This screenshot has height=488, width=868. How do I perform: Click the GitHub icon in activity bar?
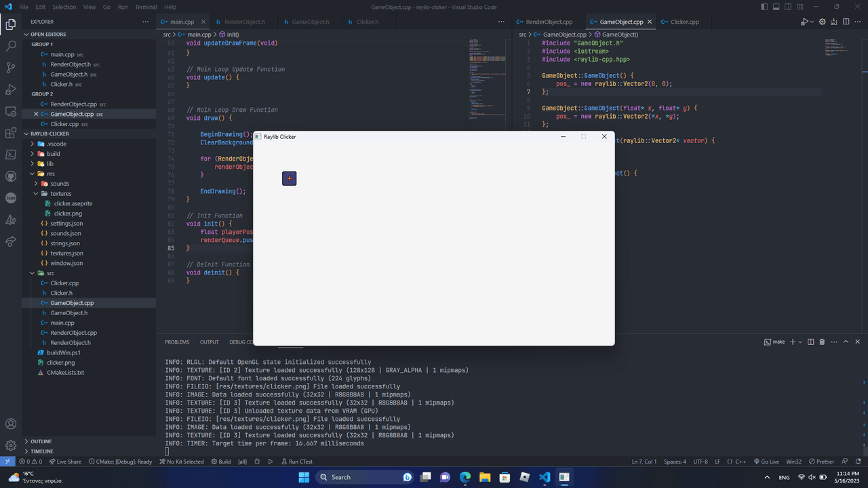(x=11, y=176)
